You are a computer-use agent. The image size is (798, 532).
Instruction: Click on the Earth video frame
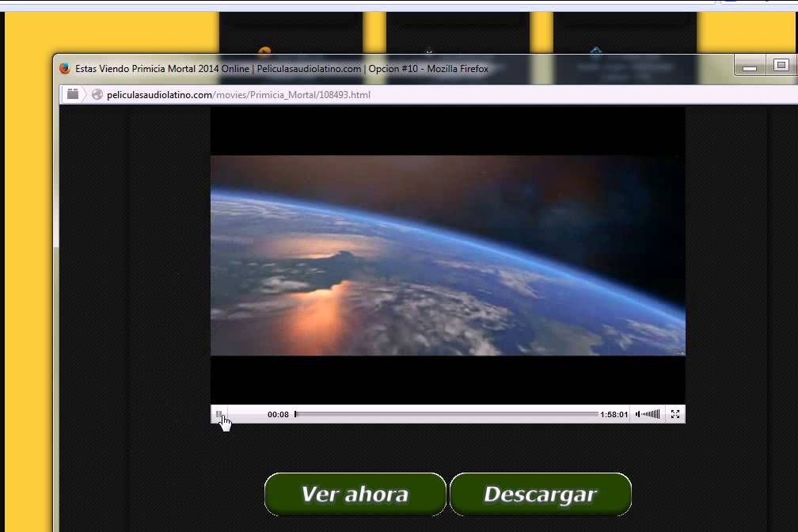click(448, 256)
